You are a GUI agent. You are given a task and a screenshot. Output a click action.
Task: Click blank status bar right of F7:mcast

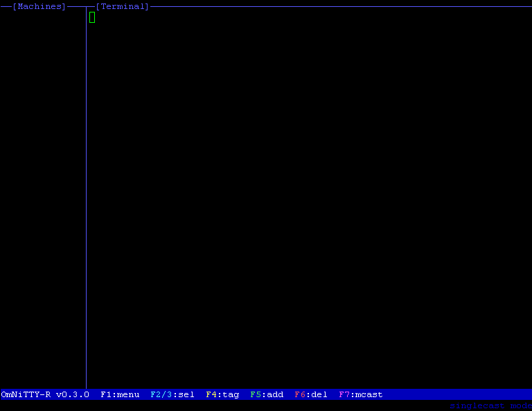pos(457,394)
